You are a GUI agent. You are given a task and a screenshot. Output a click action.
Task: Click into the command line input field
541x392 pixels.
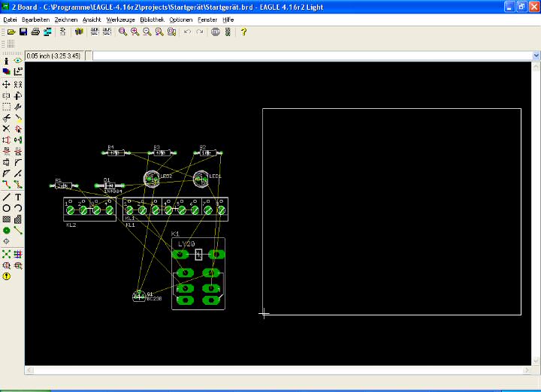(313, 56)
